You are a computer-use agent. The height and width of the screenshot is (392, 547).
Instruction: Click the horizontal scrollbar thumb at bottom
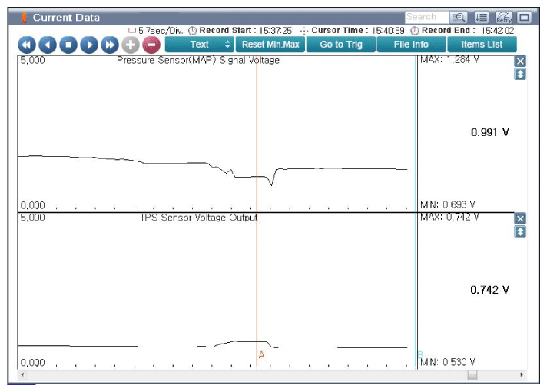[472, 375]
